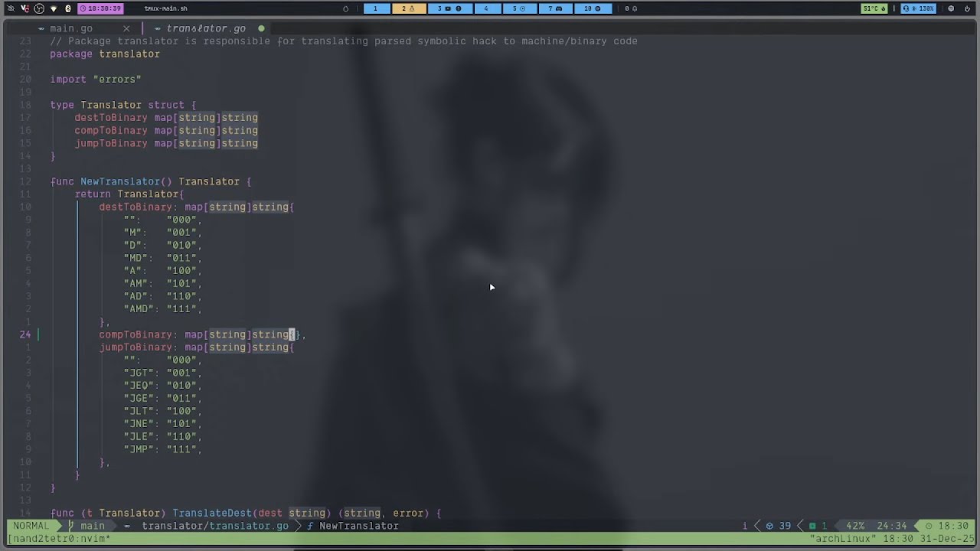The height and width of the screenshot is (551, 980).
Task: Click translator/translator.go path in statusline
Action: (215, 526)
